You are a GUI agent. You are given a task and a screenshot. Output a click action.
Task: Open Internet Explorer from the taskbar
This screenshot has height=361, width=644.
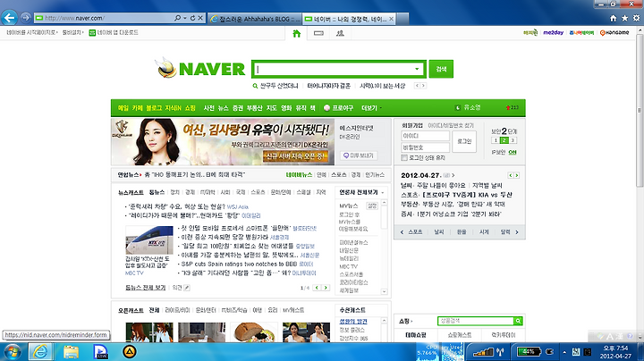pos(40,351)
